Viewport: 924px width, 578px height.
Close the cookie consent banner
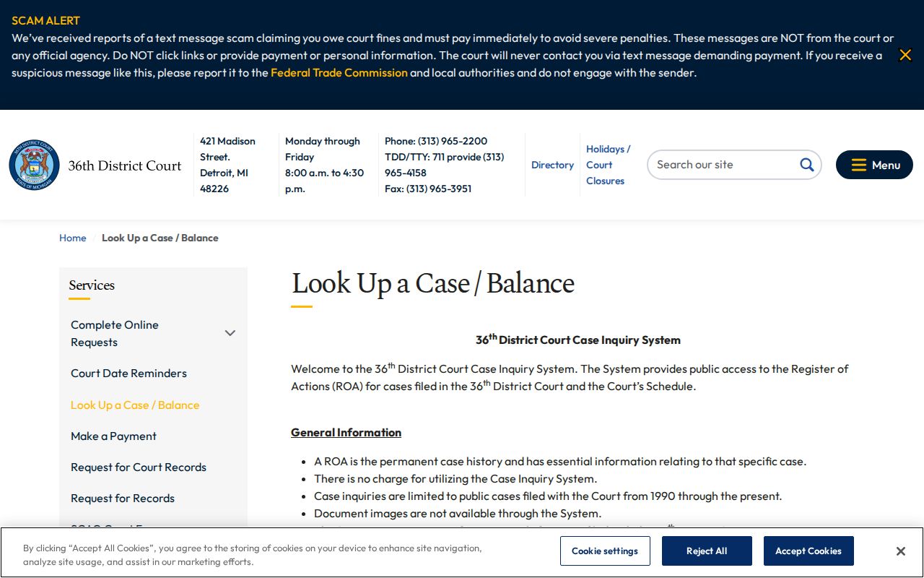(900, 551)
